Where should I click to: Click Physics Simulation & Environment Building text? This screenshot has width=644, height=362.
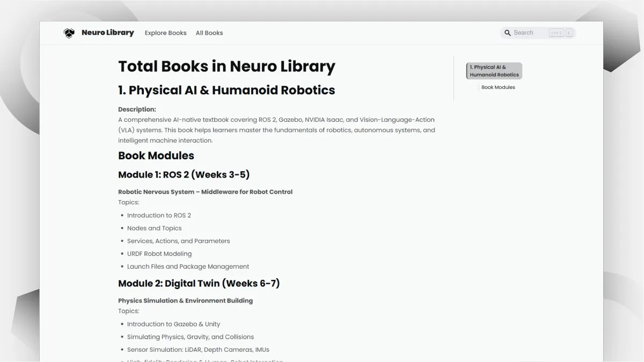click(185, 301)
